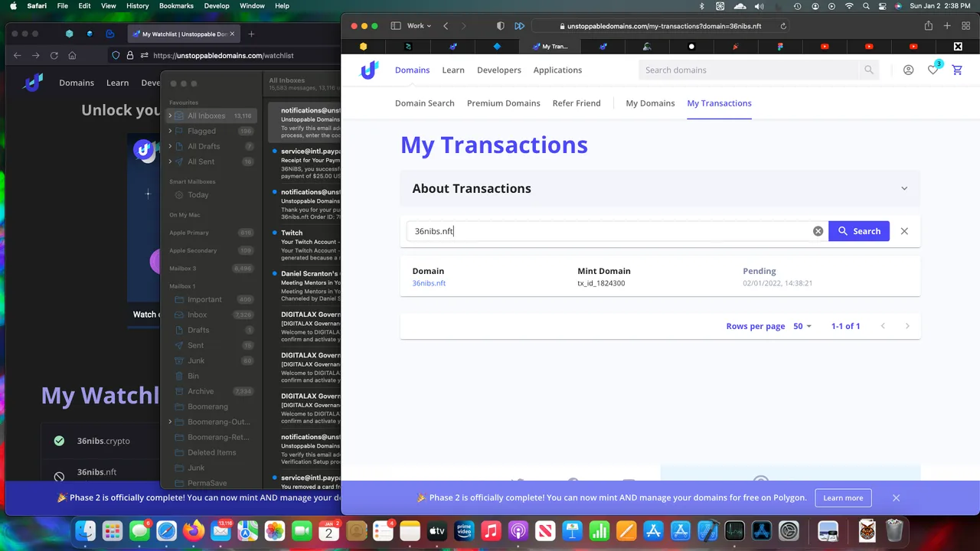Open Mail from the Dock
Viewport: 980px width, 551px height.
(x=220, y=530)
